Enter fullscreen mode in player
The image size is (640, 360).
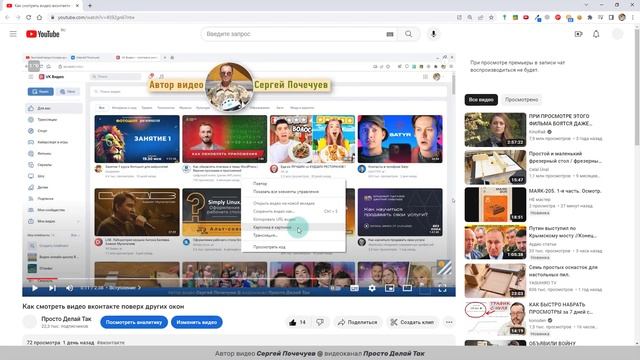pyautogui.click(x=442, y=288)
